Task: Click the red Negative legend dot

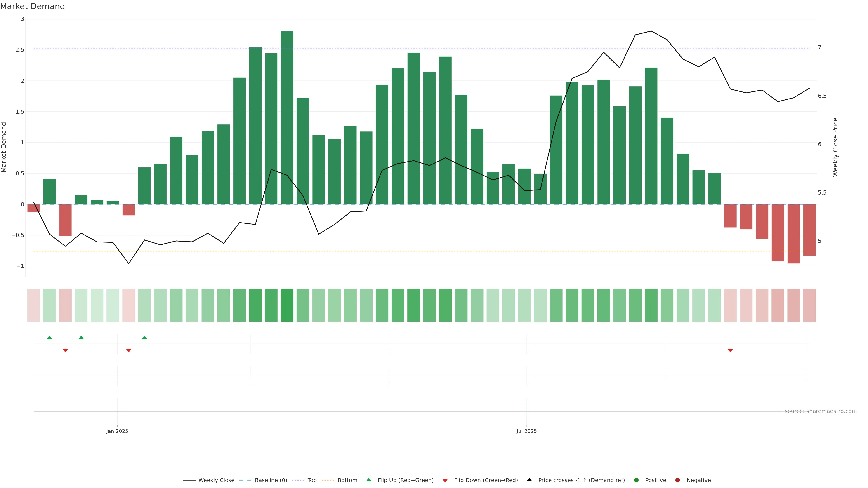Action: pos(677,480)
